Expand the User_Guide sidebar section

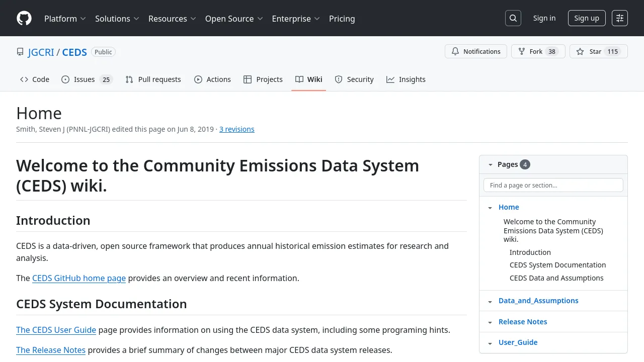pos(490,342)
